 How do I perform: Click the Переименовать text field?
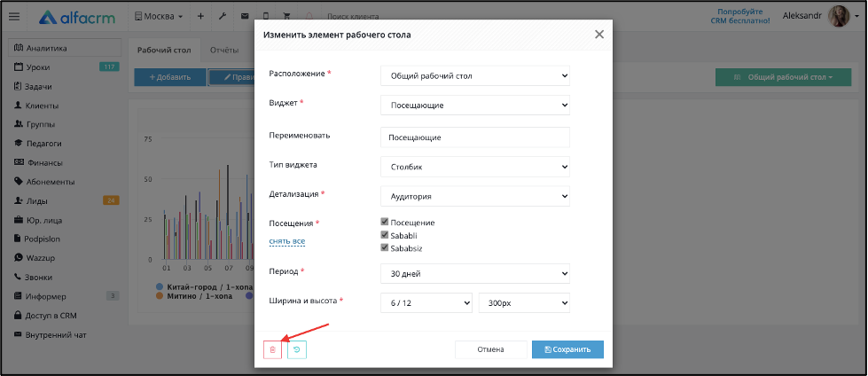click(475, 137)
